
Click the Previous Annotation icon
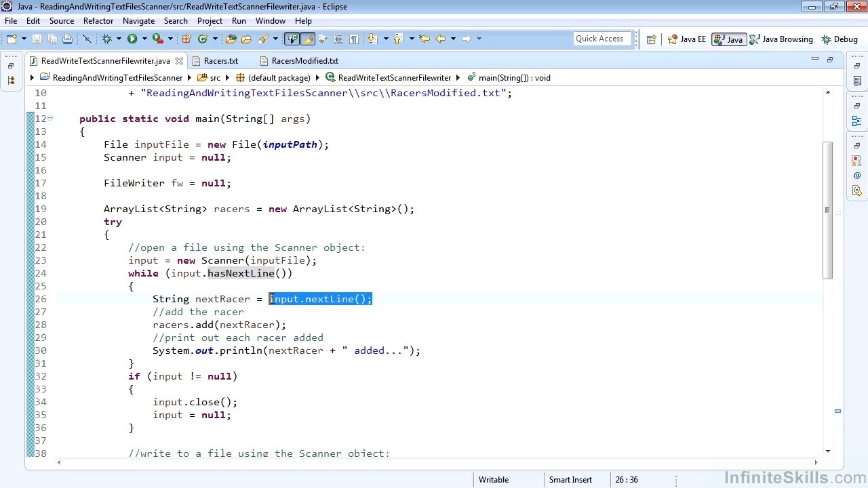click(398, 39)
